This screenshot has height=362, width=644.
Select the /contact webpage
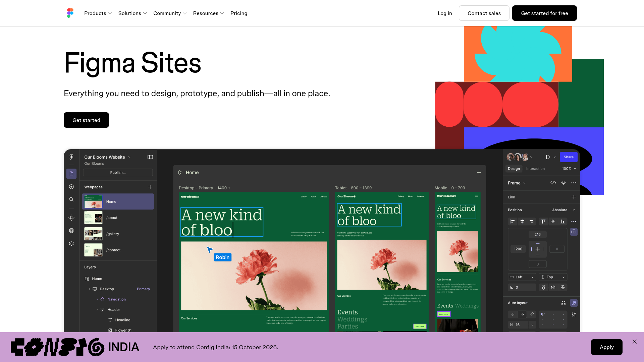(x=118, y=250)
